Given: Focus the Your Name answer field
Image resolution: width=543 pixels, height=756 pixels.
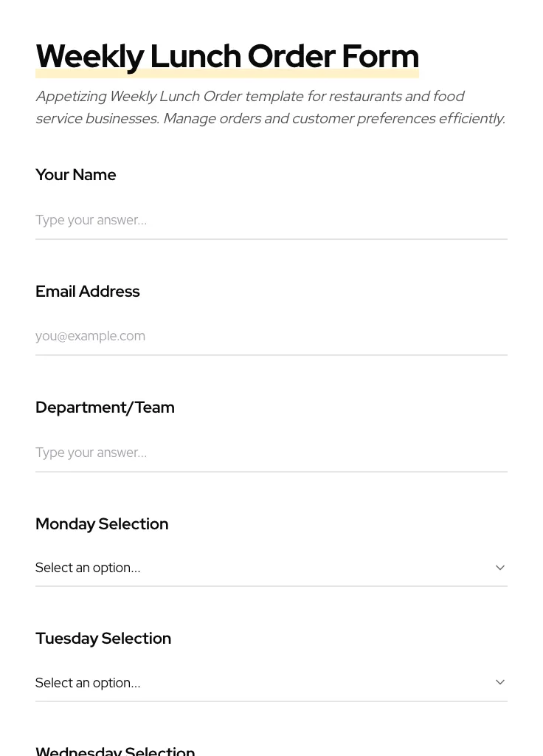Looking at the screenshot, I should pos(271,220).
